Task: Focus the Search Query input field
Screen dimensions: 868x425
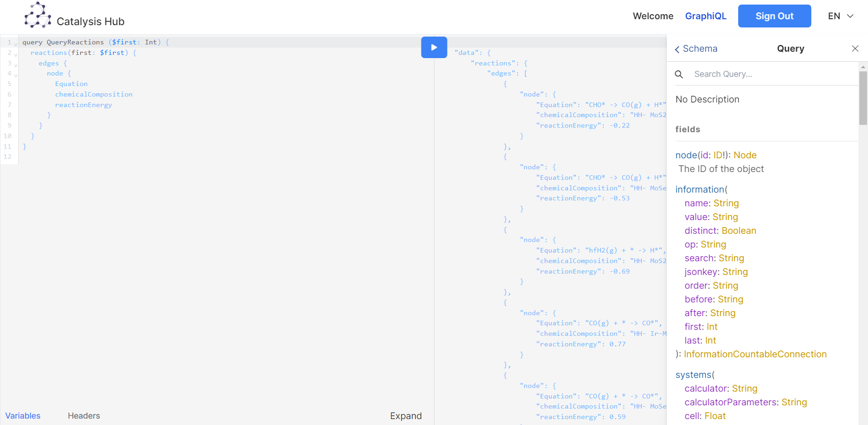Action: pos(772,74)
